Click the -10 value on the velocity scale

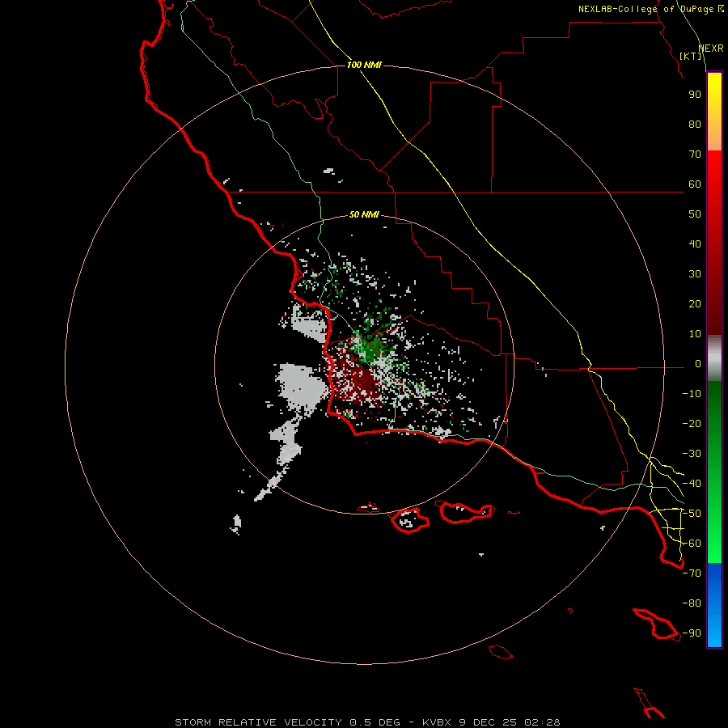pos(692,394)
